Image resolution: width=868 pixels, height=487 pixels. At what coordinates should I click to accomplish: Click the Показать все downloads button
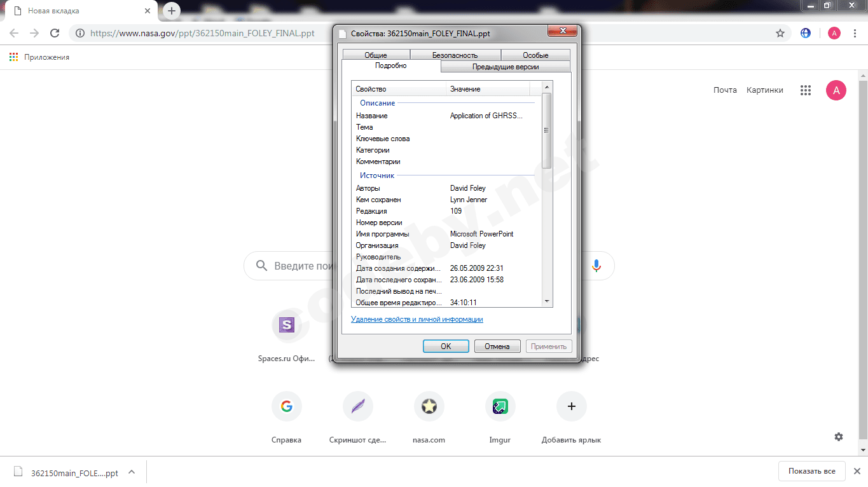click(x=811, y=471)
